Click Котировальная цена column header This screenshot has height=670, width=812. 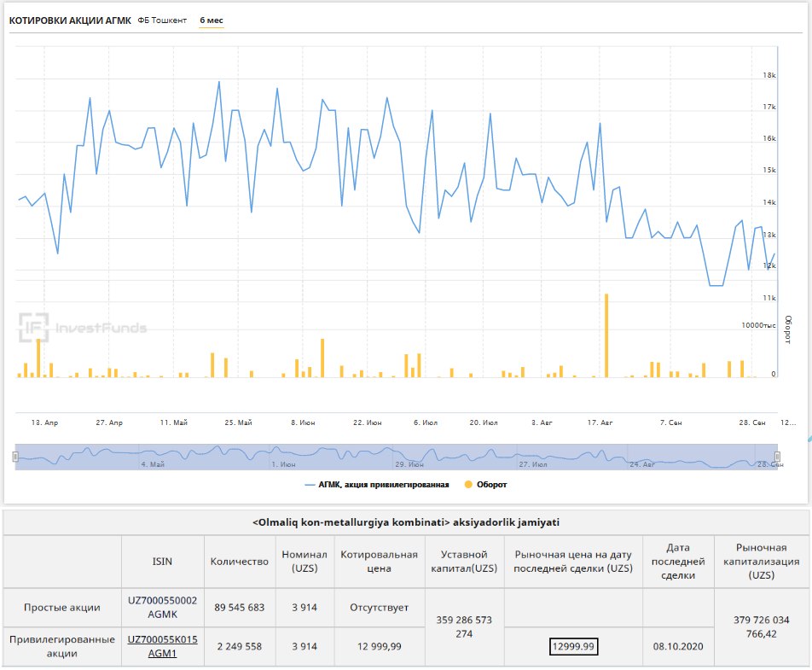coord(379,562)
